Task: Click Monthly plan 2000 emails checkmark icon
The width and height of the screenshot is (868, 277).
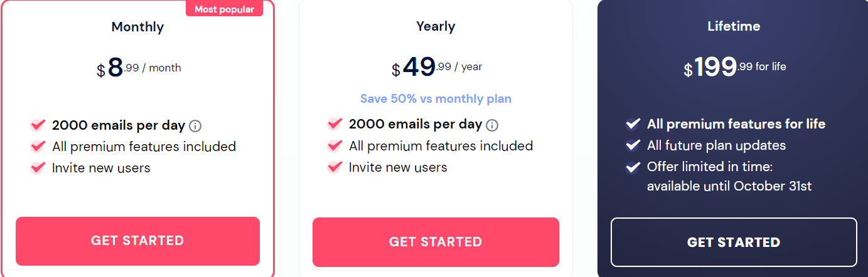Action: [x=38, y=125]
